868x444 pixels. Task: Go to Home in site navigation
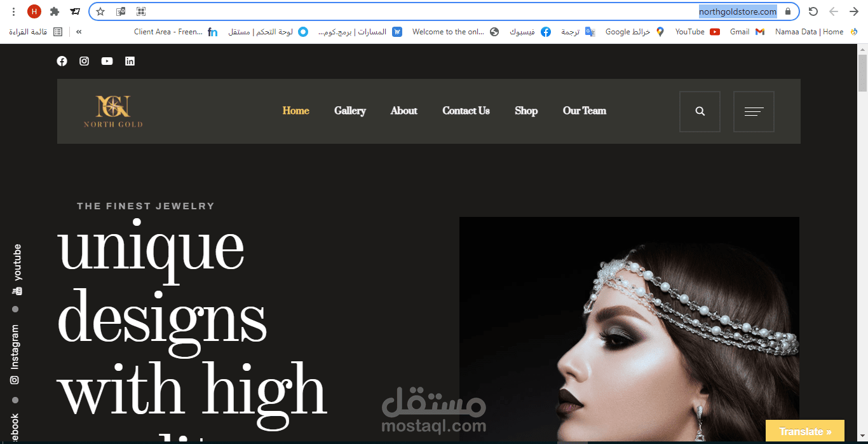296,111
